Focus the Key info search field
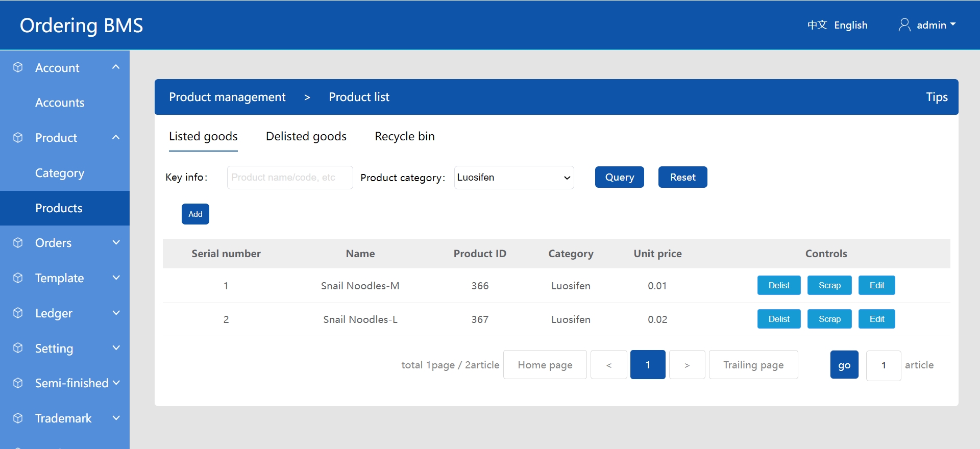Image resolution: width=980 pixels, height=449 pixels. [290, 178]
